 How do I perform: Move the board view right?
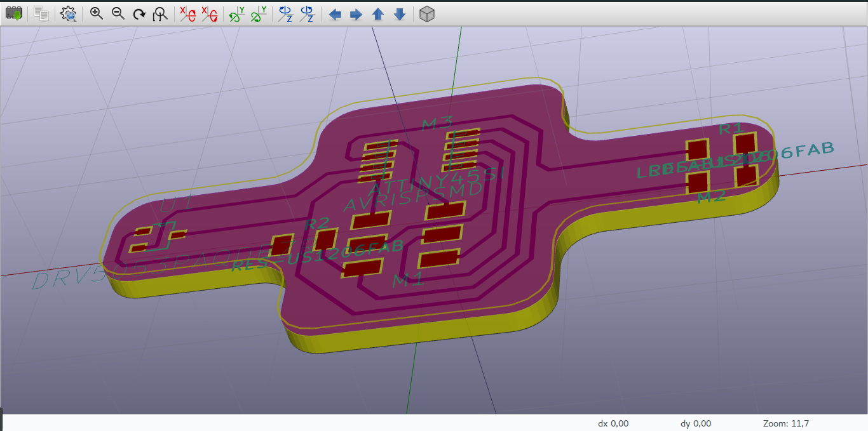[356, 14]
